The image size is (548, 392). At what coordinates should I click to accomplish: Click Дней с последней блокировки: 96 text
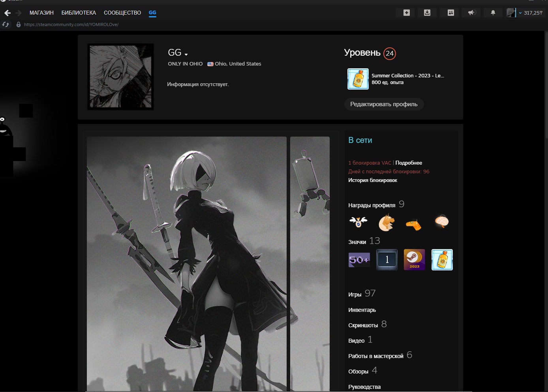389,171
